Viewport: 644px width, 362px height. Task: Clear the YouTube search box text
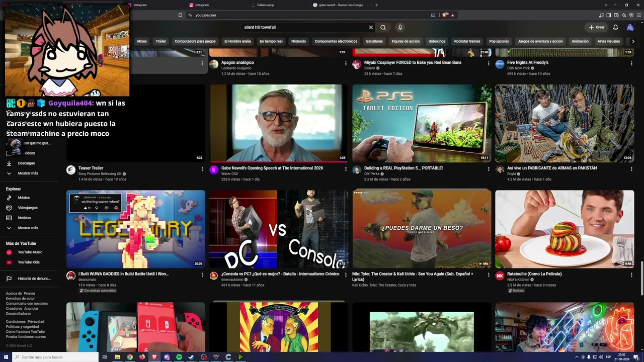(371, 27)
